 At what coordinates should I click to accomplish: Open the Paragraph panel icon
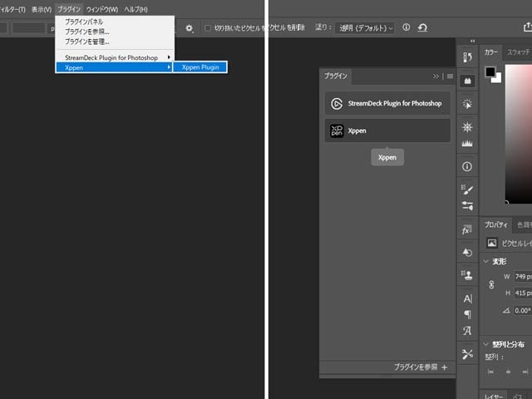(467, 314)
